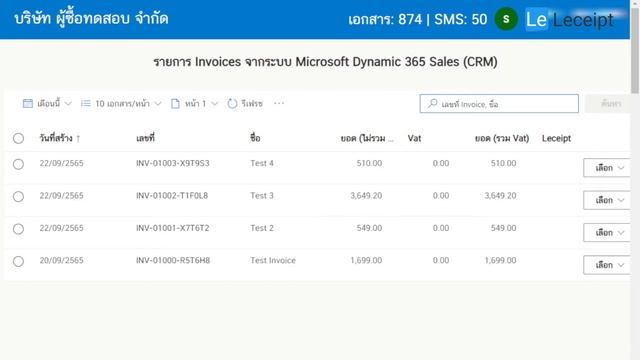Image resolution: width=640 pixels, height=360 pixels.
Task: Click the sort arrow on created date column
Action: [78, 139]
